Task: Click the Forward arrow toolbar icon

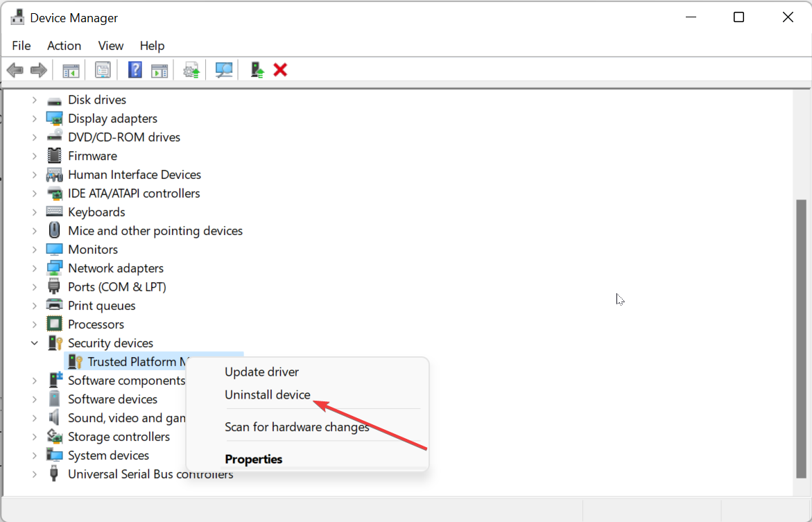Action: coord(39,70)
